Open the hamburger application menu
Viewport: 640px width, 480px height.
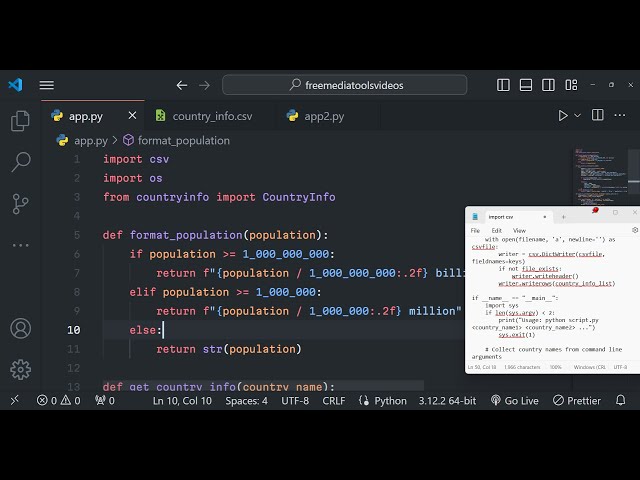(47, 85)
